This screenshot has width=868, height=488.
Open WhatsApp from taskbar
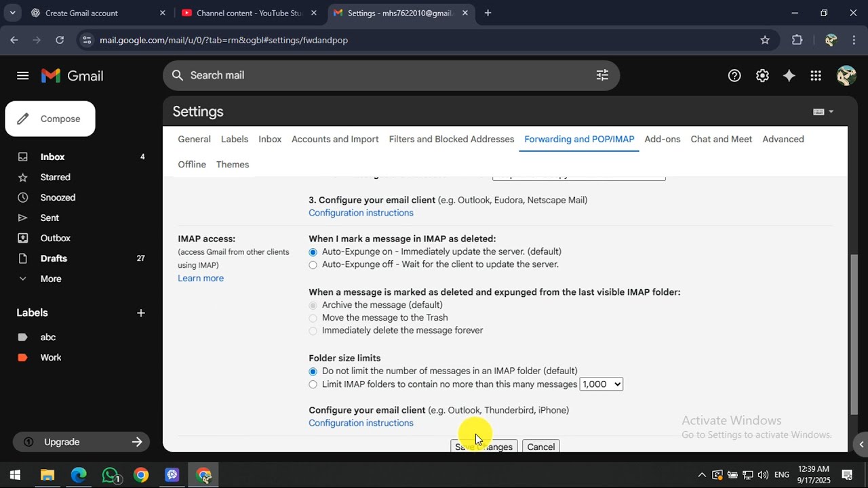[x=110, y=475]
